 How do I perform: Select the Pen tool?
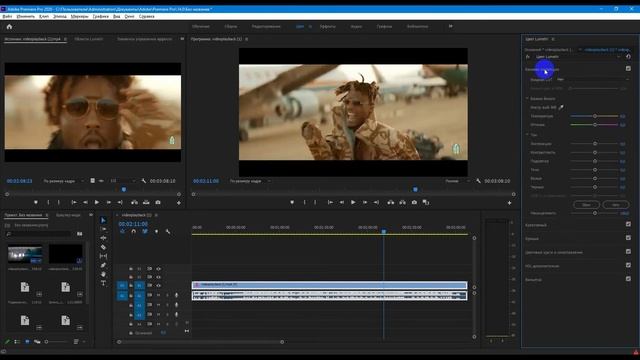[103, 265]
